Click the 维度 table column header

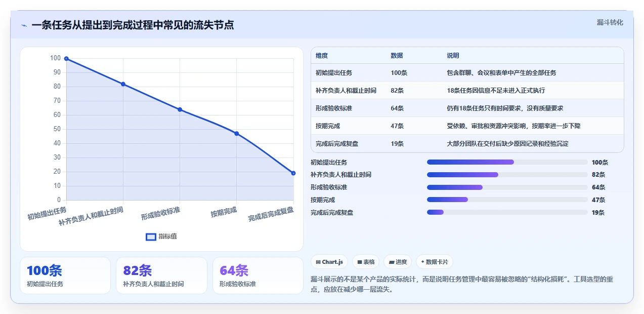click(322, 56)
